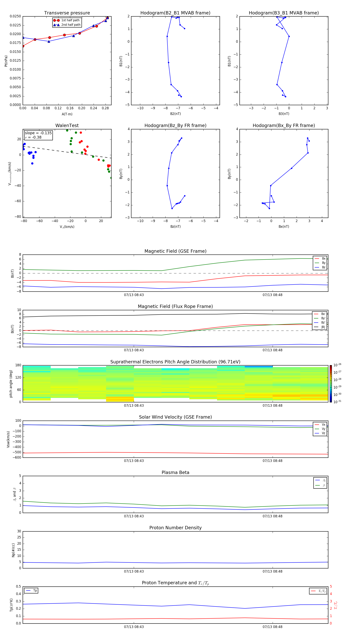Click the Solar Wind Velocity (GSE Frame) title

click(x=175, y=417)
